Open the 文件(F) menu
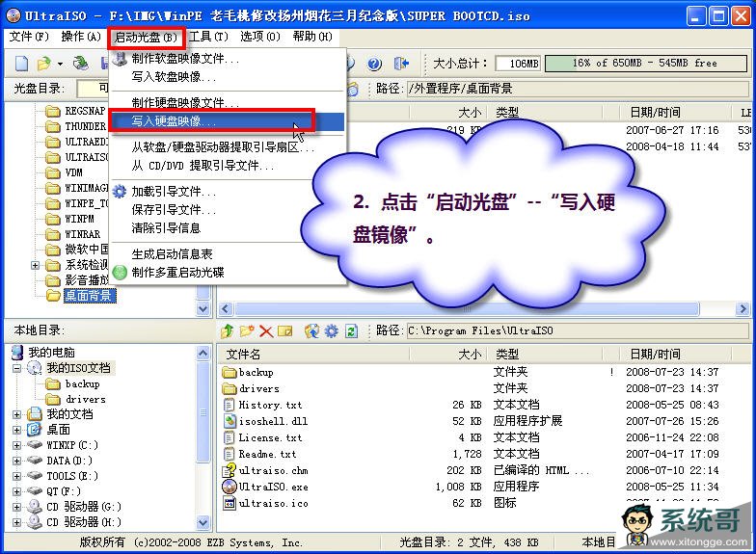Screen dimensions: 756x554 29,37
